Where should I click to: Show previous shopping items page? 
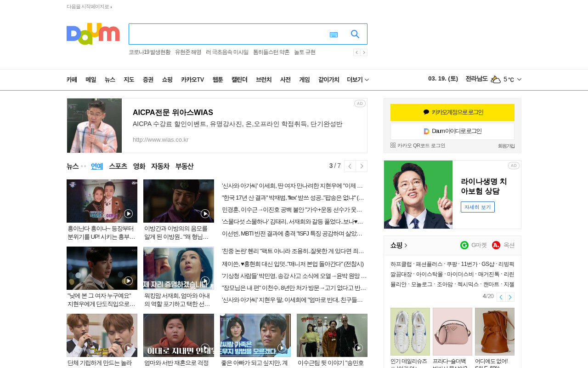501,297
